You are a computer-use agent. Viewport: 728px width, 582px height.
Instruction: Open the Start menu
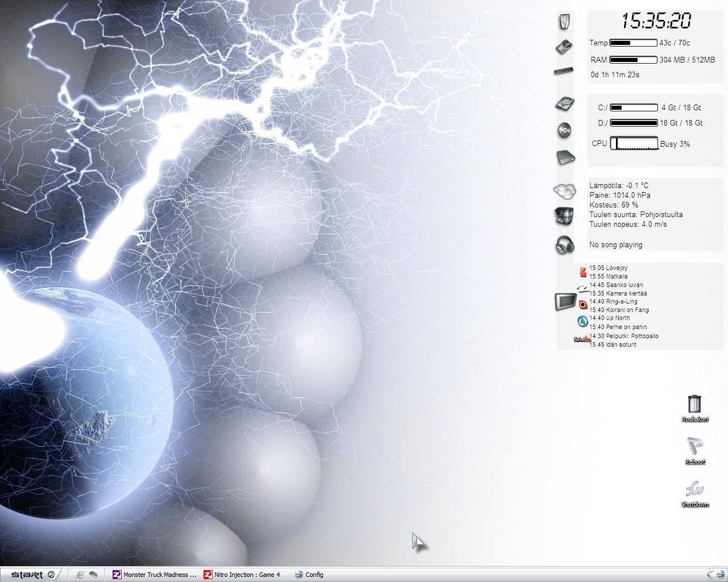(27, 575)
